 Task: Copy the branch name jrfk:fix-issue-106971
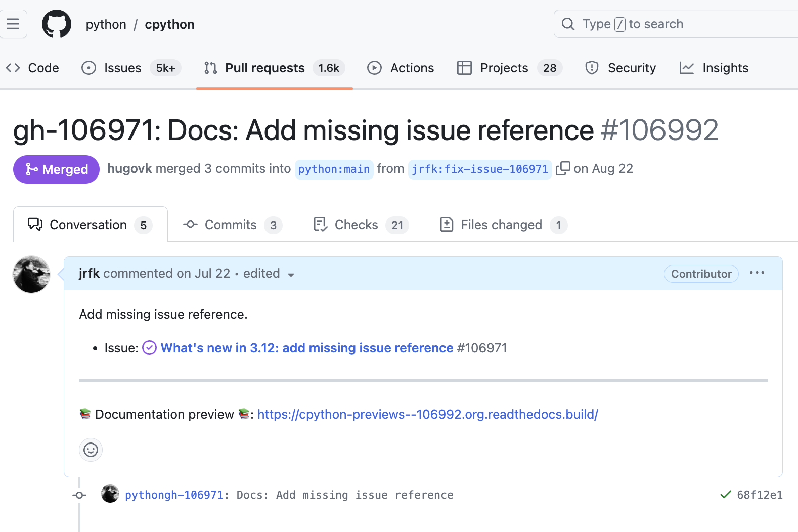[563, 168]
